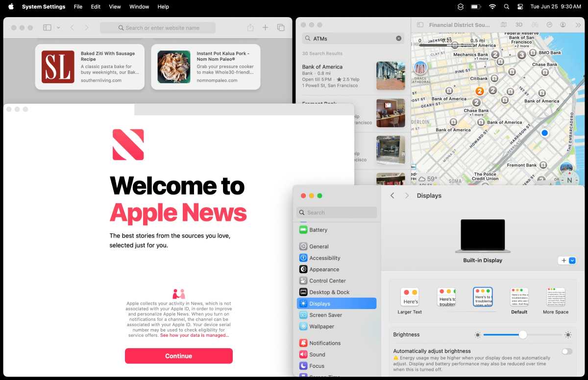Open the File menu
Image resolution: width=588 pixels, height=380 pixels.
point(78,7)
